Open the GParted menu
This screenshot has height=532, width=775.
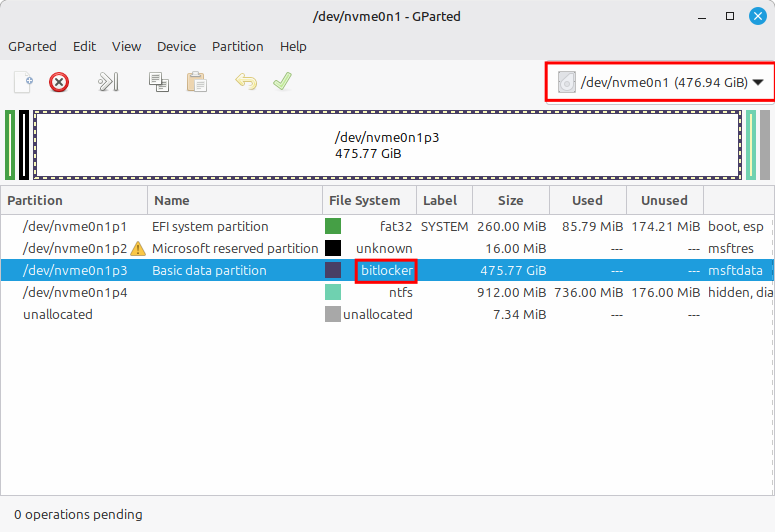tap(32, 46)
